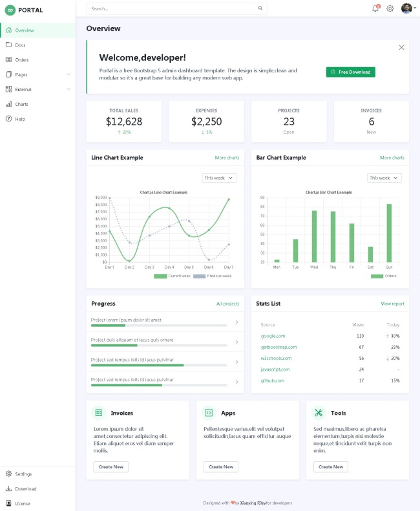This screenshot has width=420, height=511.
Task: Click the Tools wrench icon
Action: pyautogui.click(x=319, y=413)
